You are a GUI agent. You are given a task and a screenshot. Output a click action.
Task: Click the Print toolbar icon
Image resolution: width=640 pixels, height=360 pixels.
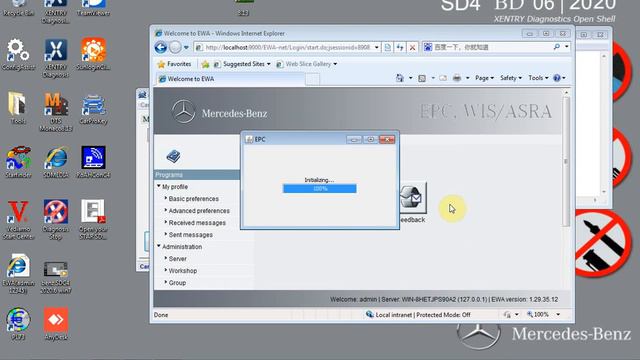click(x=457, y=78)
